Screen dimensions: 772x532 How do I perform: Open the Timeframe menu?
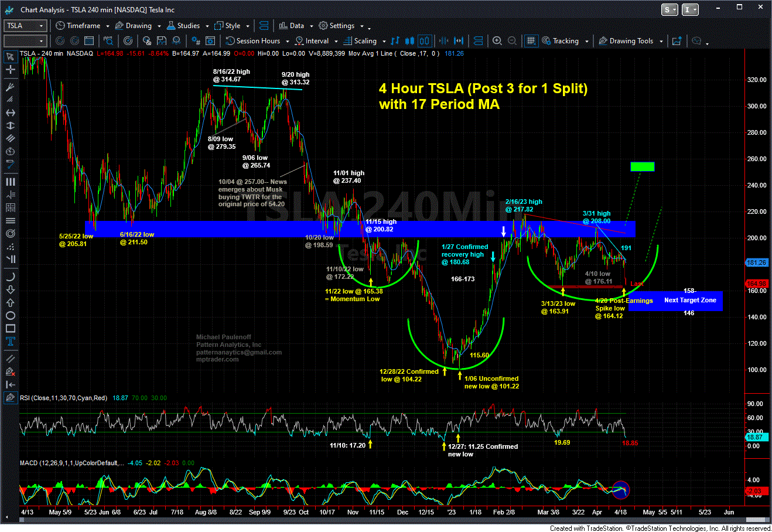coord(78,26)
